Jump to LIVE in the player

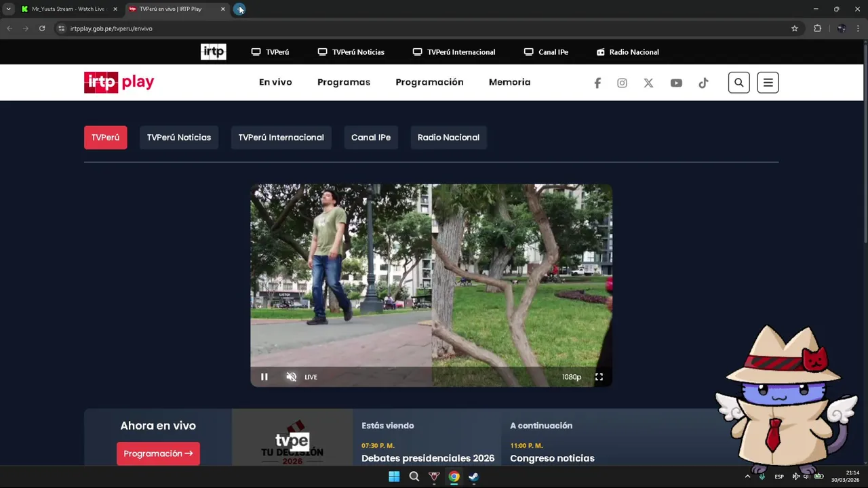tap(311, 377)
